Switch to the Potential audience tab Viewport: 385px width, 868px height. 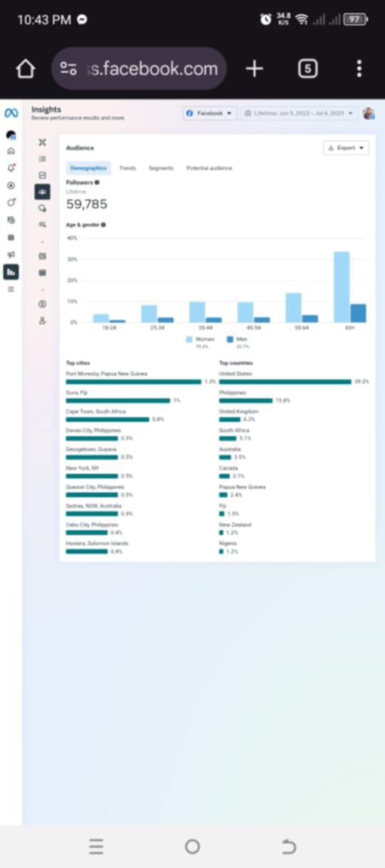(x=209, y=168)
